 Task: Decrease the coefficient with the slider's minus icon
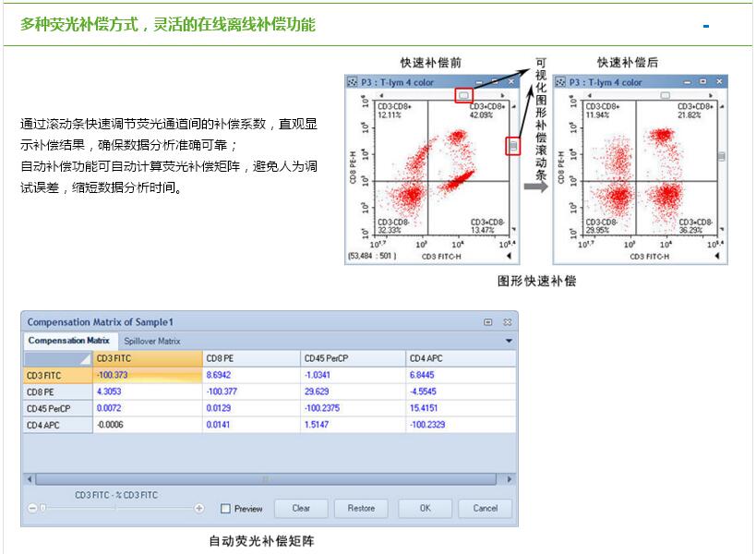click(32, 508)
